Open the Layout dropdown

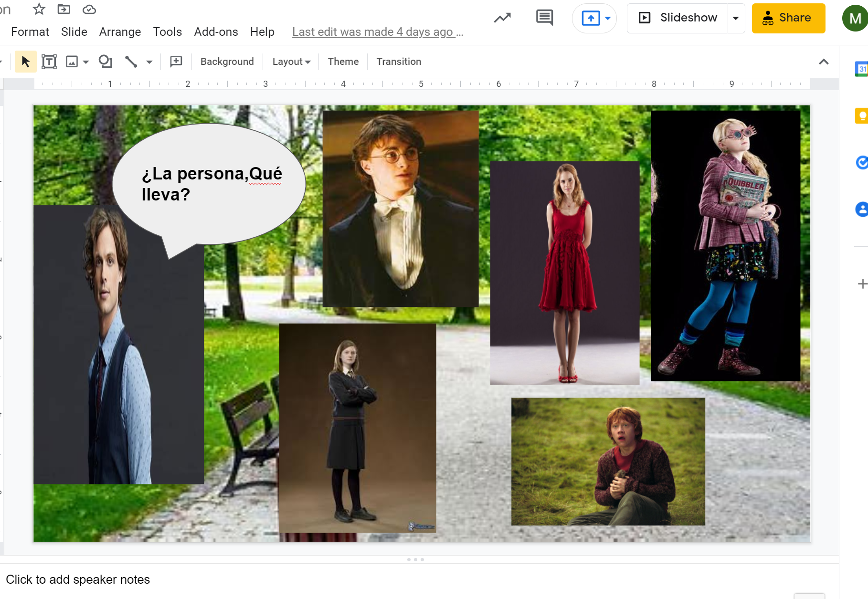[291, 62]
